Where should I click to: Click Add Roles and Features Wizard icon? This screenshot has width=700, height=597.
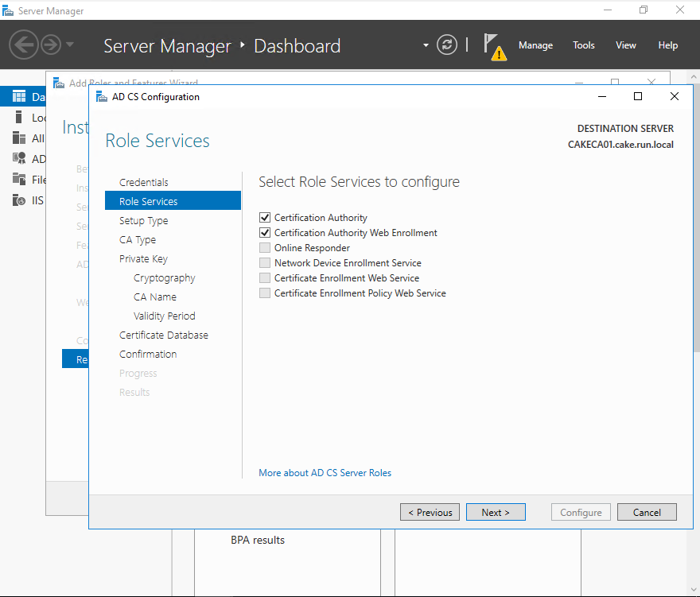point(59,83)
